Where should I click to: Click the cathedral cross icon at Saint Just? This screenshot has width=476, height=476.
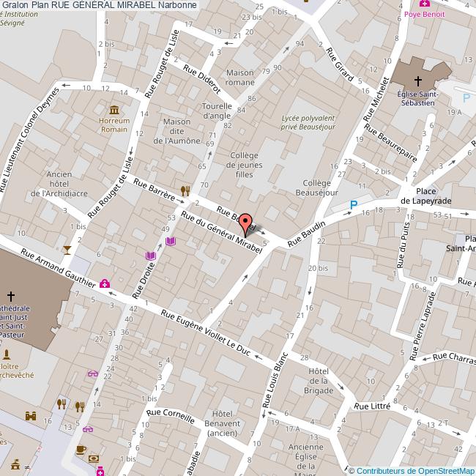[x=10, y=297]
